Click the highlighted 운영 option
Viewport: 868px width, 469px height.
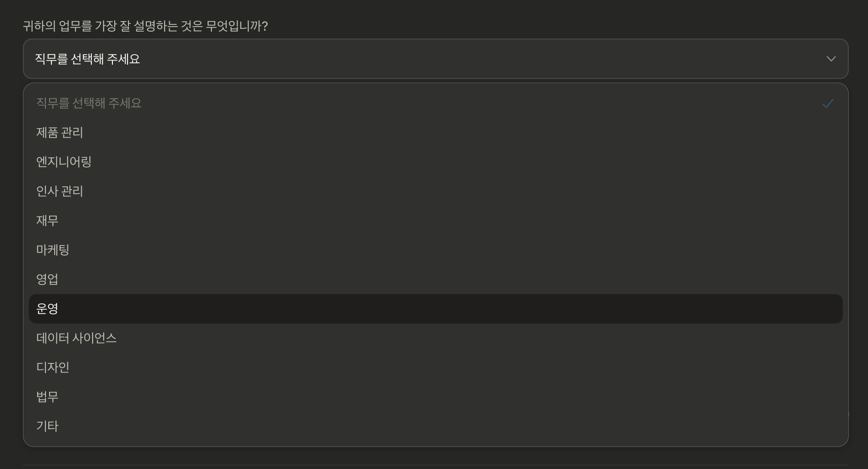point(435,309)
